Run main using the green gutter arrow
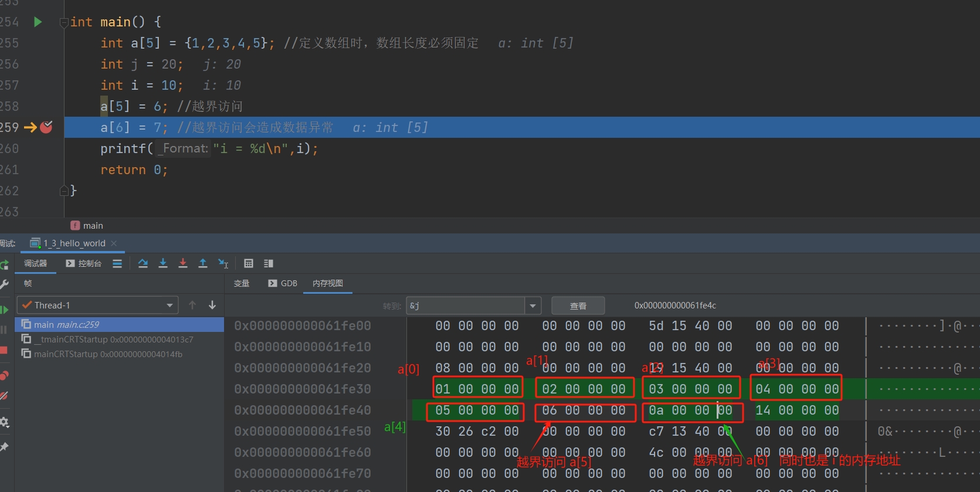 [x=38, y=22]
